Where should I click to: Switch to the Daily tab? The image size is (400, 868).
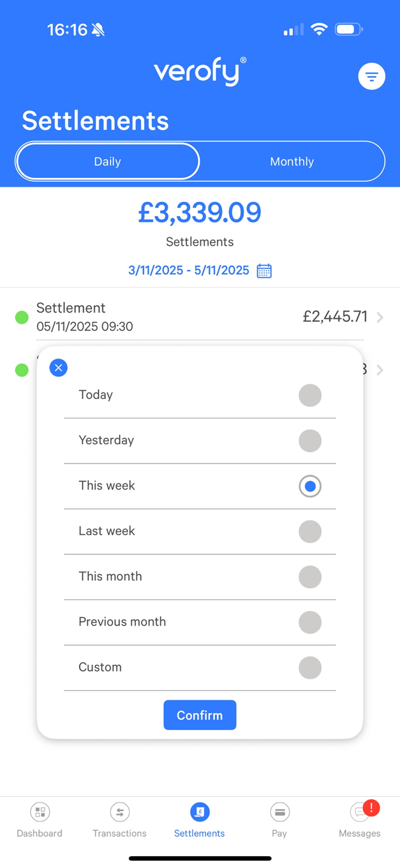(x=108, y=161)
